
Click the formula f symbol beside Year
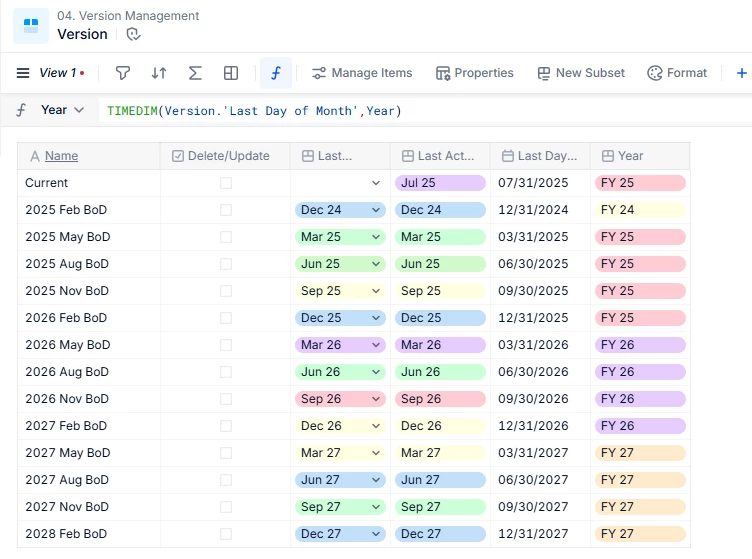[x=21, y=110]
